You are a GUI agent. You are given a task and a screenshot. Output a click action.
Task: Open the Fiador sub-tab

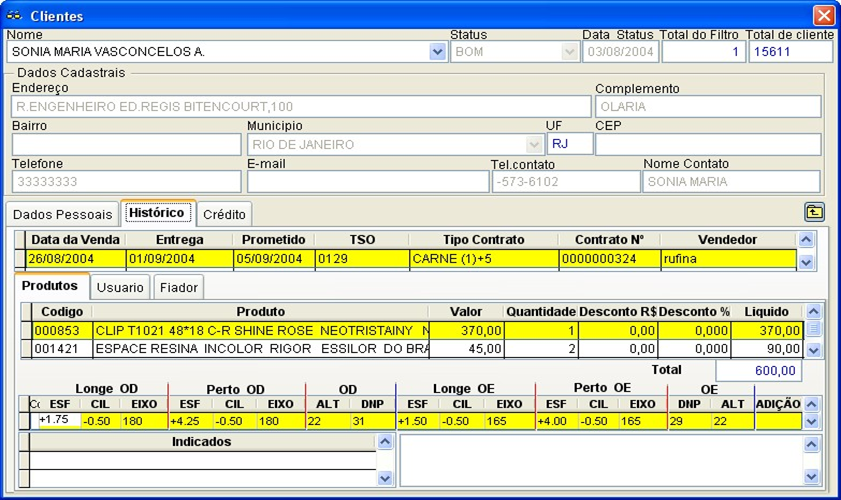[x=179, y=288]
